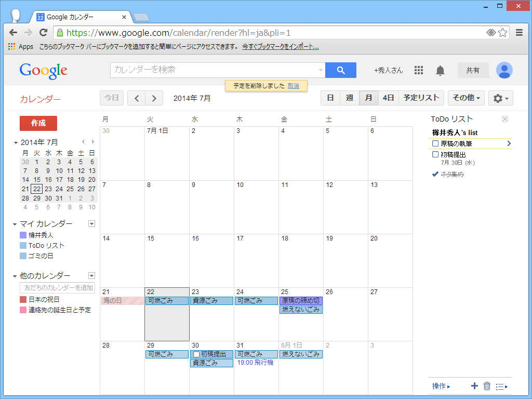Image resolution: width=532 pixels, height=399 pixels.
Task: Go back with the browser back arrow
Action: (x=13, y=33)
